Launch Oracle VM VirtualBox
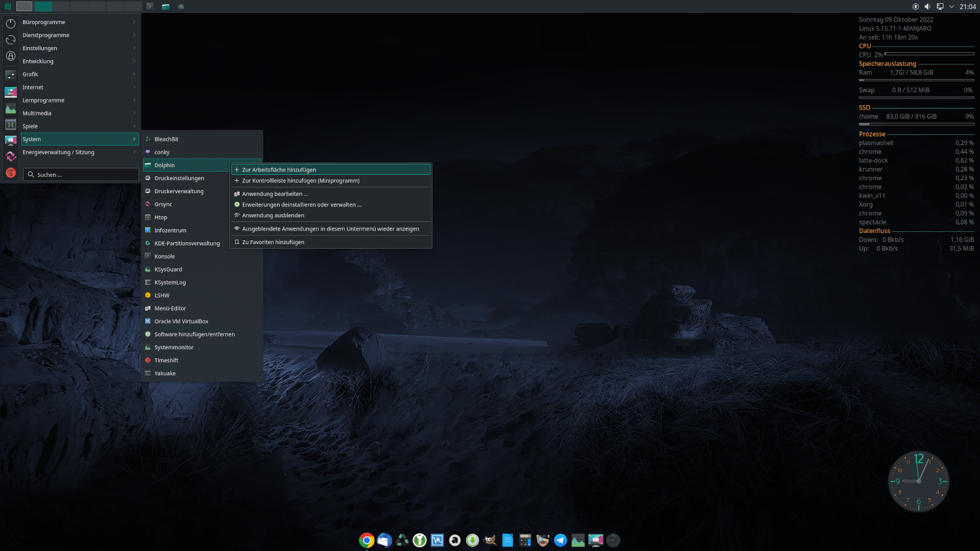Viewport: 980px width, 551px height. click(x=203, y=321)
